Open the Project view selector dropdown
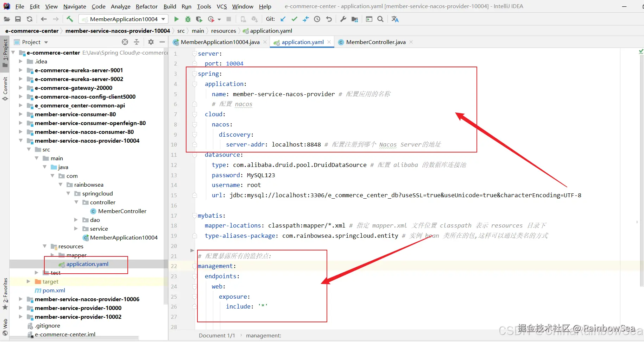The width and height of the screenshot is (644, 342). pos(46,42)
